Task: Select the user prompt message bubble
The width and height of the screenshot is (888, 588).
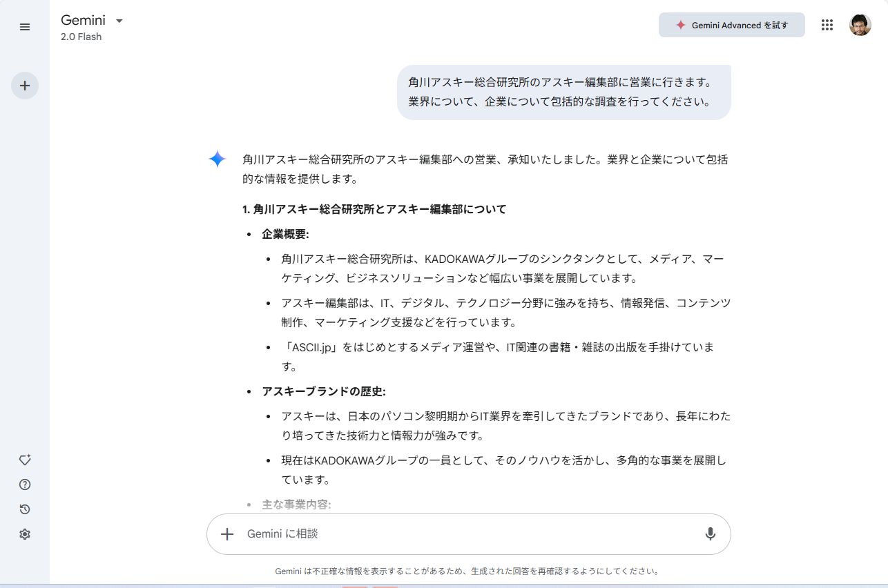Action: point(564,92)
